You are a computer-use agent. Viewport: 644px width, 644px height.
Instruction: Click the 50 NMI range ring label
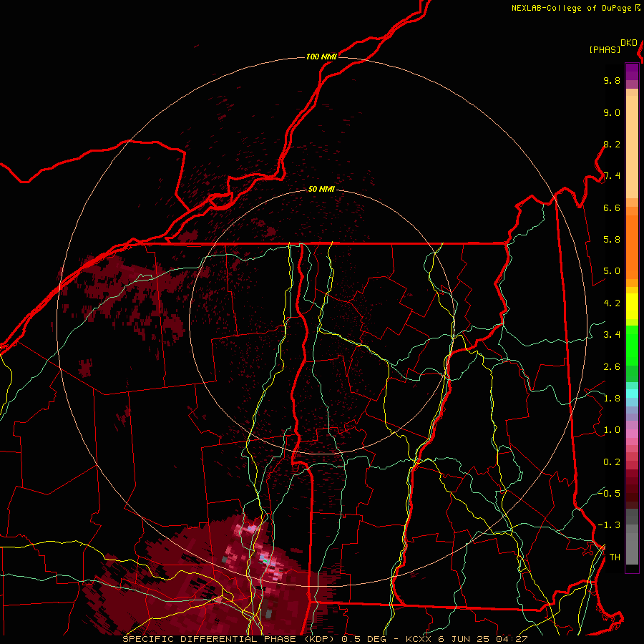pyautogui.click(x=321, y=189)
